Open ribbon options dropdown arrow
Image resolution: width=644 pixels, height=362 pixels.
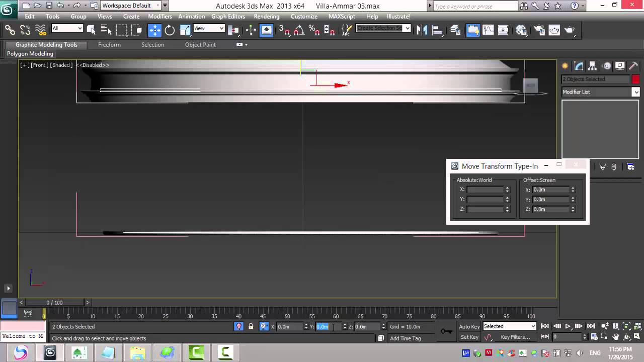(x=243, y=45)
